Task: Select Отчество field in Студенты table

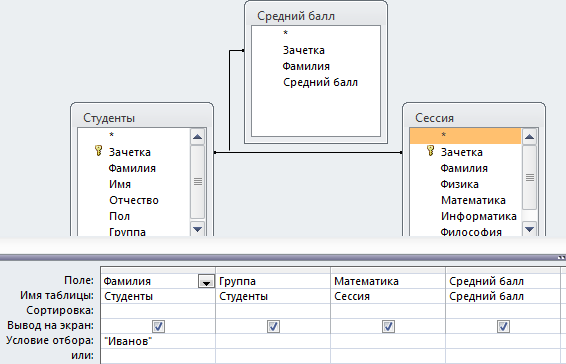Action: coord(134,200)
